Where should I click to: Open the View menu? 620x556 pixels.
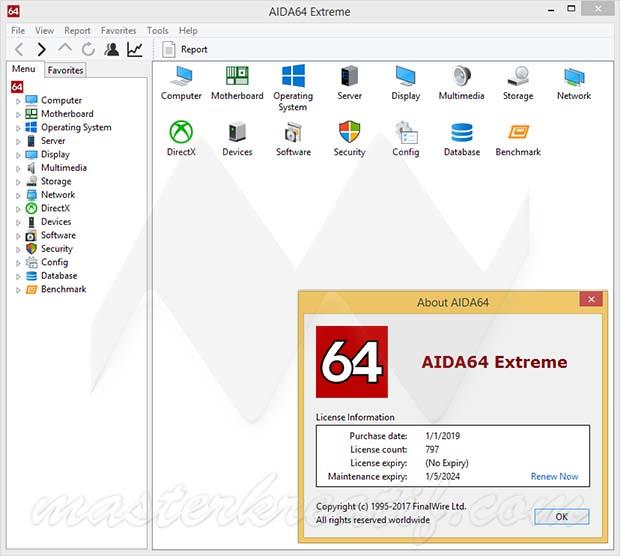coord(44,30)
